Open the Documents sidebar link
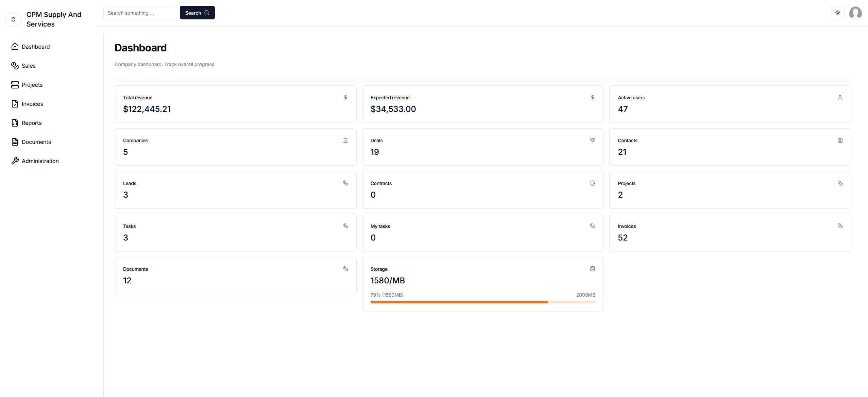868x397 pixels. click(36, 142)
